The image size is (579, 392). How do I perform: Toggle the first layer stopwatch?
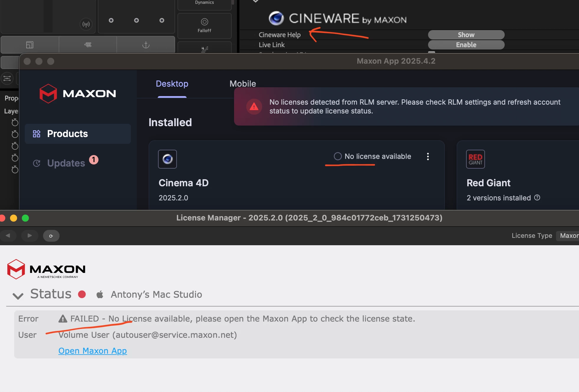[x=15, y=123]
